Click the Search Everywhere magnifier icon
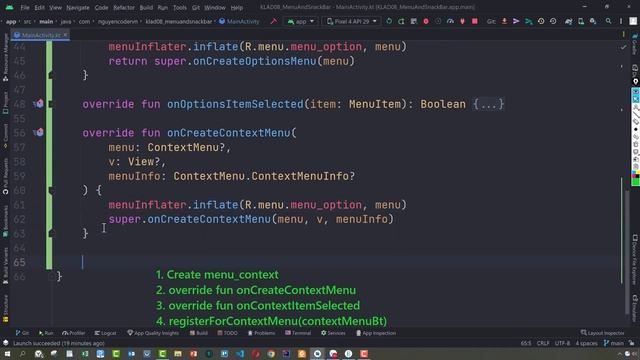 pos(608,21)
